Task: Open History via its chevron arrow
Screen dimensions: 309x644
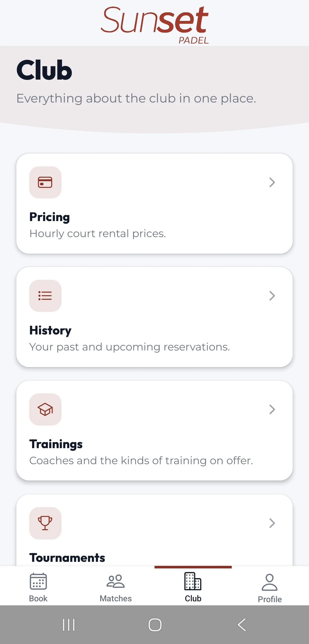Action: pos(272,296)
